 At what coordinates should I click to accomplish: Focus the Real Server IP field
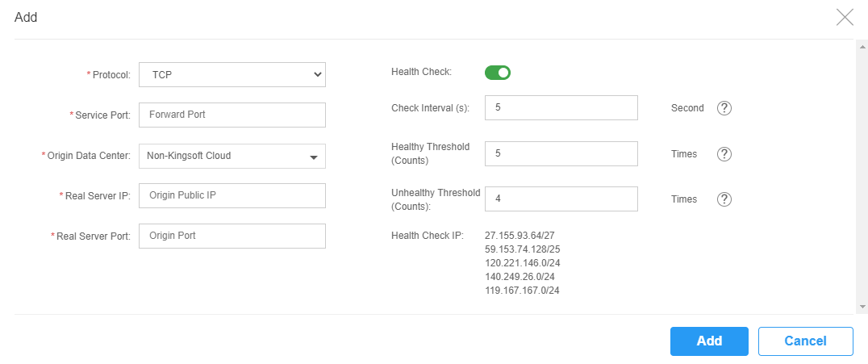click(x=232, y=195)
